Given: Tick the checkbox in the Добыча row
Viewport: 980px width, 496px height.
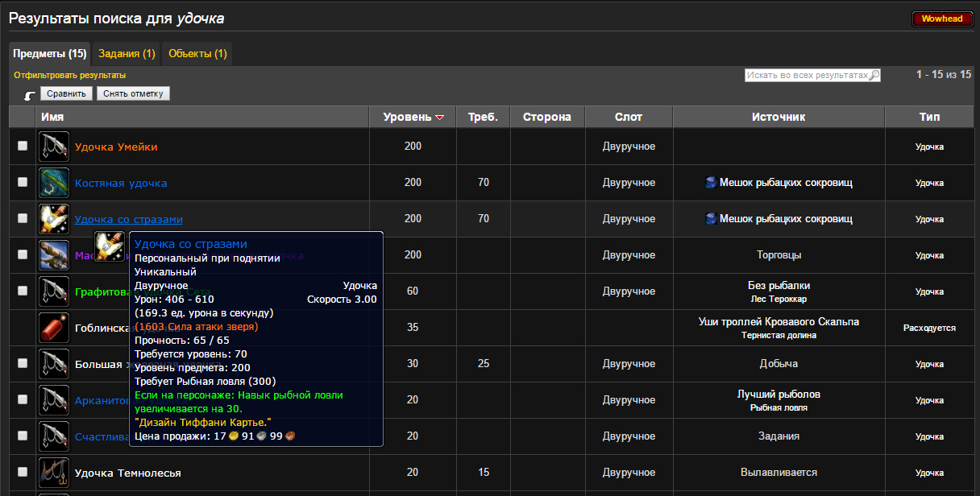Looking at the screenshot, I should coord(23,363).
